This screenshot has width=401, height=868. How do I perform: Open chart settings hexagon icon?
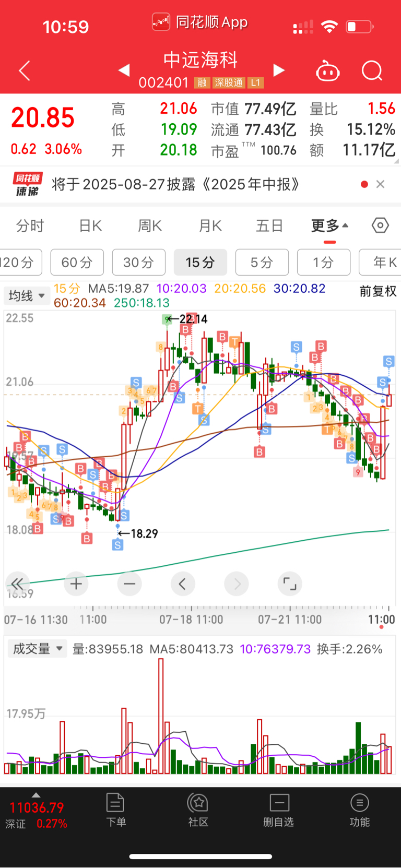coord(380,225)
